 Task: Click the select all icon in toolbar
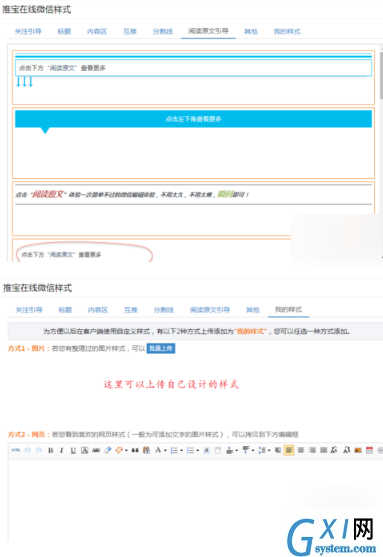[x=206, y=450]
